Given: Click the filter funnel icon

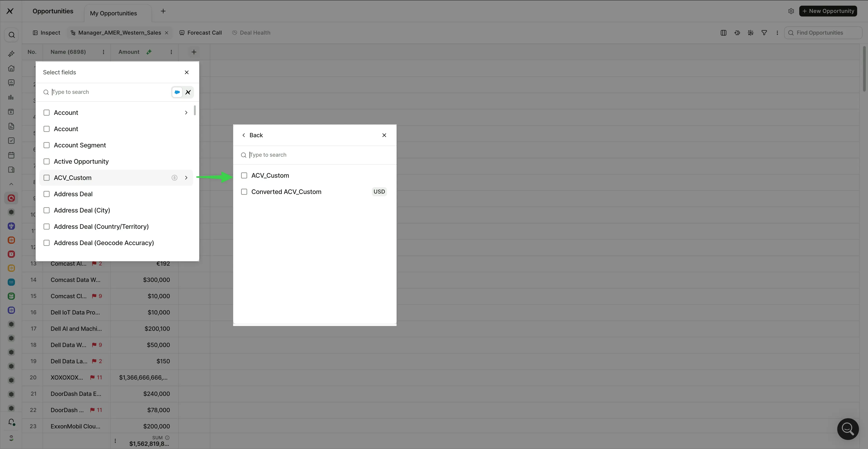Looking at the screenshot, I should pyautogui.click(x=764, y=33).
